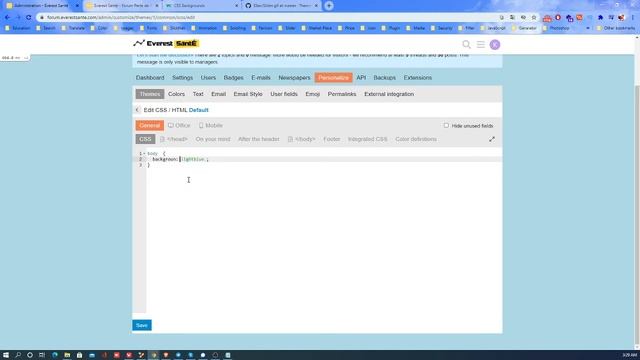Open the Generator bookmarks folder
This screenshot has height=360, width=640.
[524, 28]
